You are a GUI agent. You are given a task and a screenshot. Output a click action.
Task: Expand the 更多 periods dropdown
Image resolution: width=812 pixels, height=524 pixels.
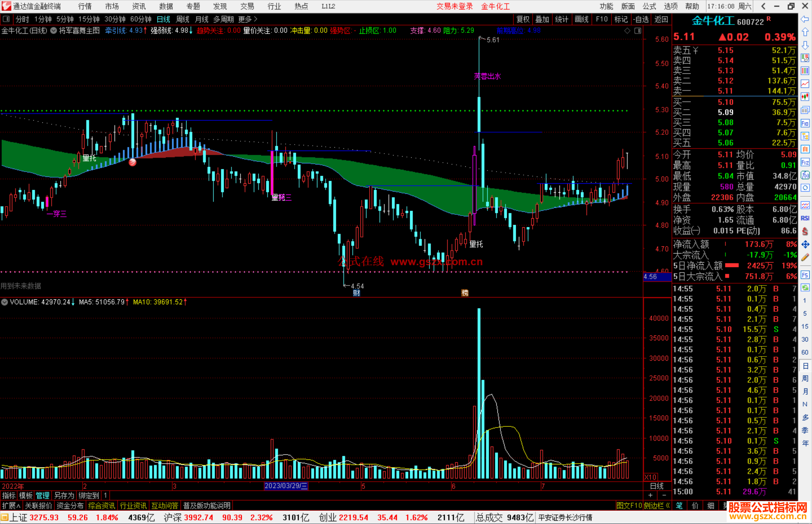(248, 19)
